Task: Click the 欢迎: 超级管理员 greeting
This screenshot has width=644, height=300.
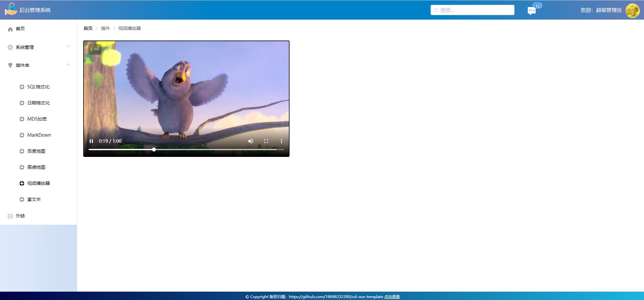Action: 601,10
